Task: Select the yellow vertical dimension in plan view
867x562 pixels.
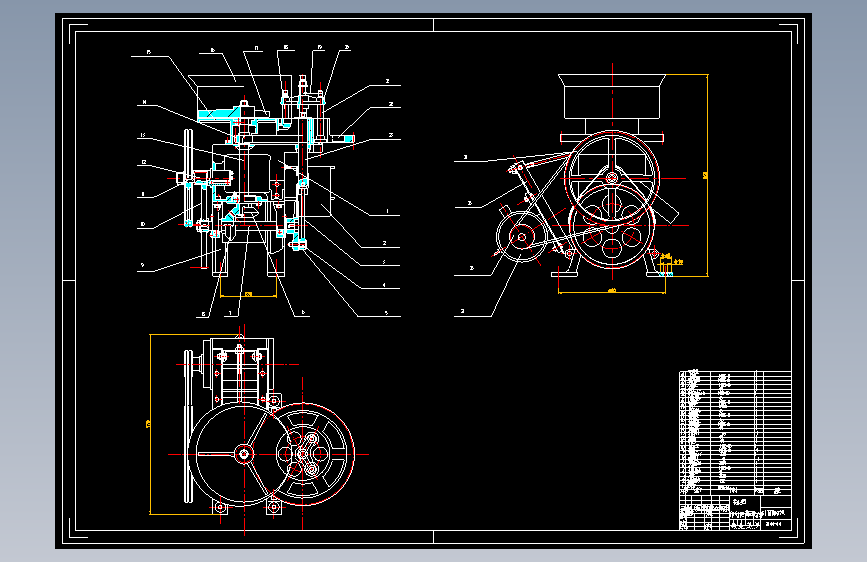Action: (x=148, y=424)
